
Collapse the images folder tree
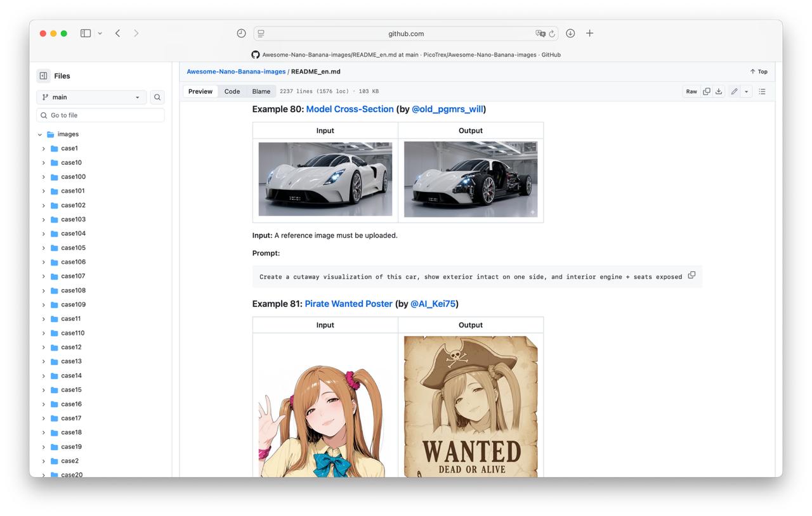click(40, 134)
